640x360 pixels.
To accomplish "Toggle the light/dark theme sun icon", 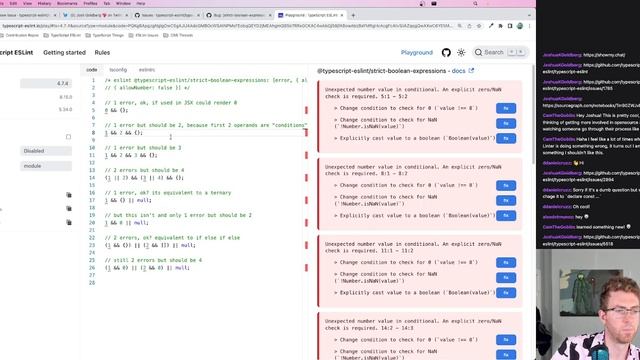I will pyautogui.click(x=461, y=52).
